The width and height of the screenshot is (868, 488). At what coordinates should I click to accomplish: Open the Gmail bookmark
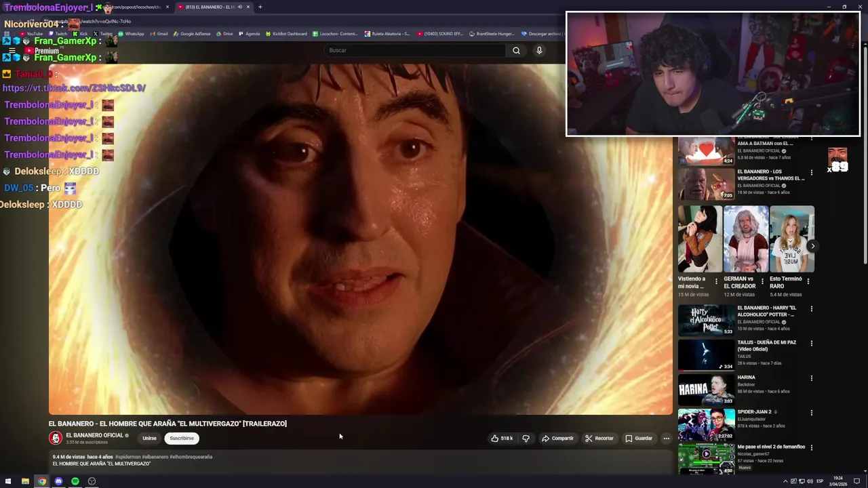coord(159,34)
